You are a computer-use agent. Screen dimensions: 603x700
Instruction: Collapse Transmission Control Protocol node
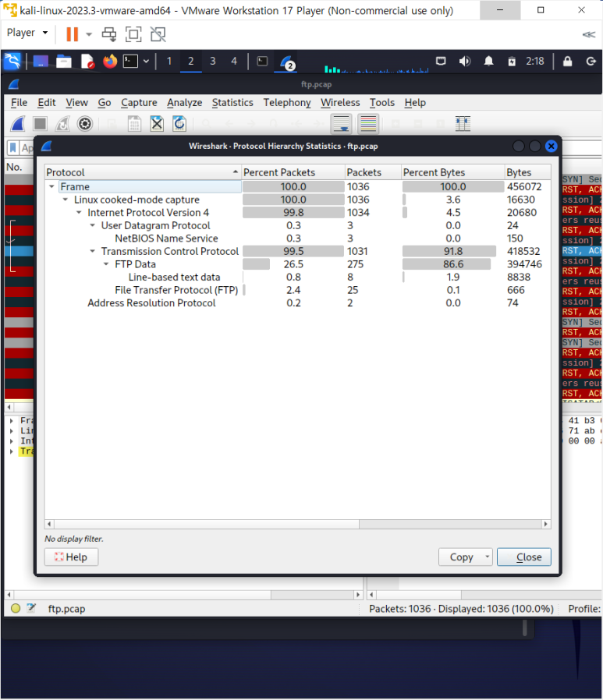click(x=93, y=251)
